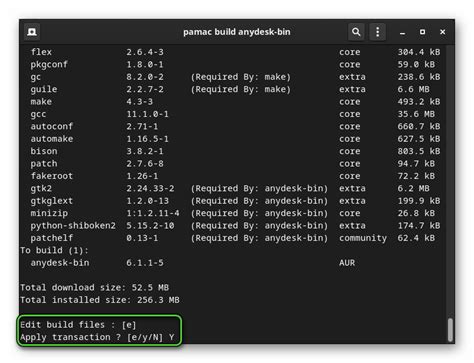Click the AUR label for anydesk-bin
Image resolution: width=474 pixels, height=363 pixels.
click(x=347, y=263)
